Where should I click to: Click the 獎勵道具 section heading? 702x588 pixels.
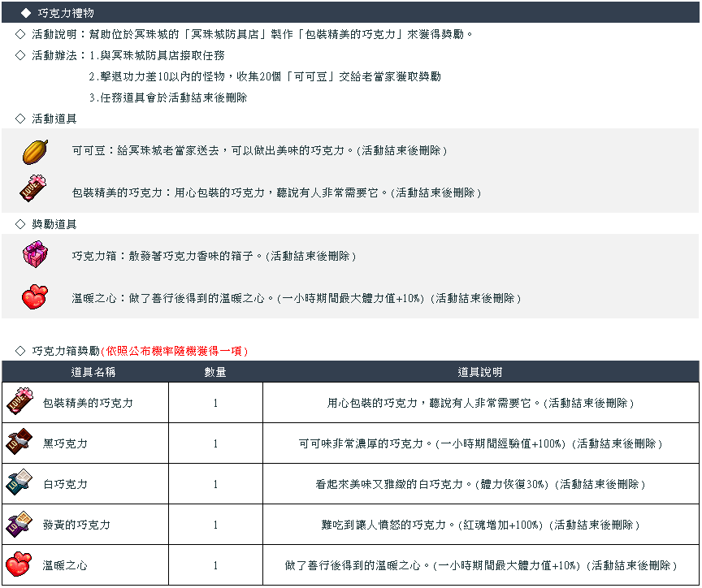54,224
